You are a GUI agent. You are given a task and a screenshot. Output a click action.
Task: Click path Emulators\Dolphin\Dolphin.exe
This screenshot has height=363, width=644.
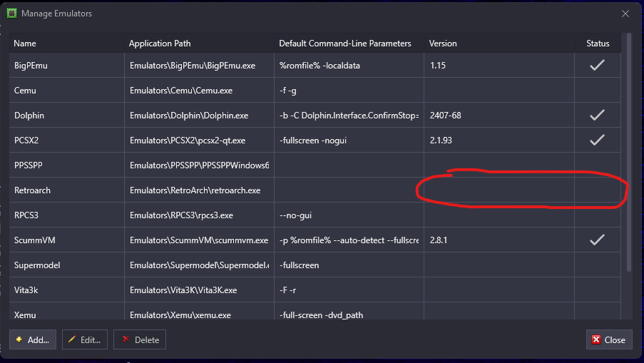click(x=189, y=116)
